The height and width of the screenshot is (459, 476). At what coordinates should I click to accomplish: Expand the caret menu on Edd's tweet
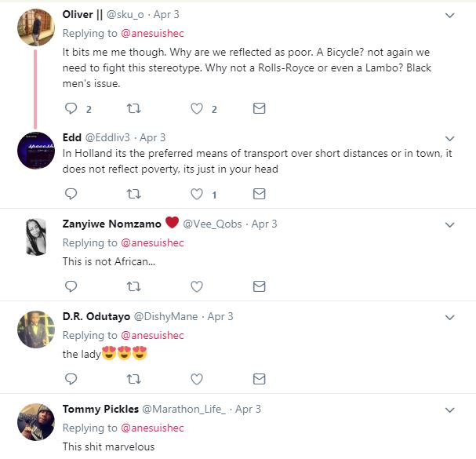tap(449, 138)
